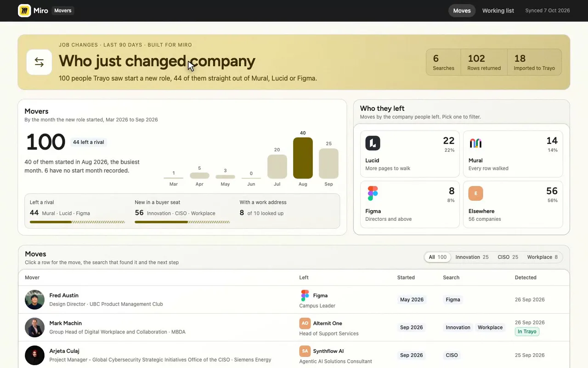Filter by the Figma Directors card

pos(410,204)
